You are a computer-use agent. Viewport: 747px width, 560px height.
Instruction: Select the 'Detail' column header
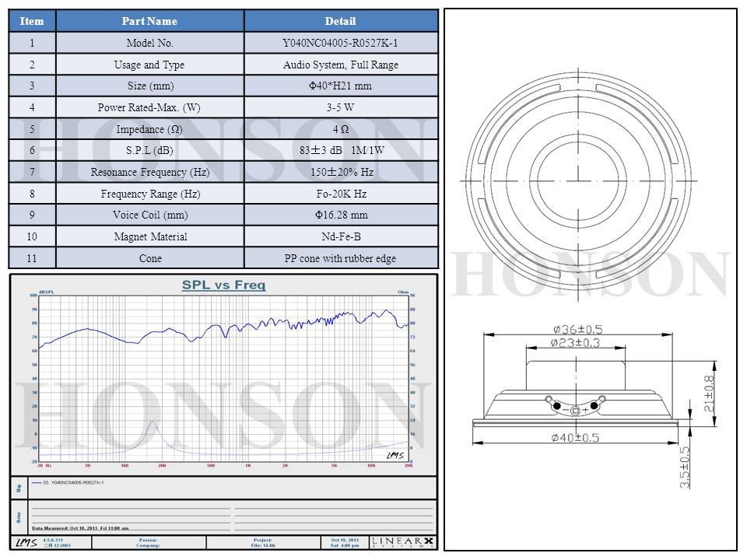(x=340, y=21)
